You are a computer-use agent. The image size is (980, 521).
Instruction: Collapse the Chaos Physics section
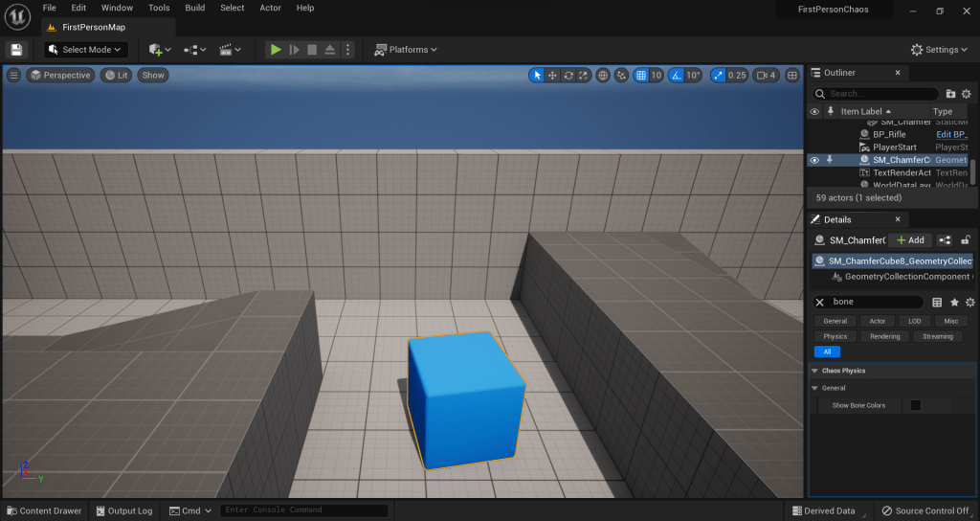tap(814, 371)
